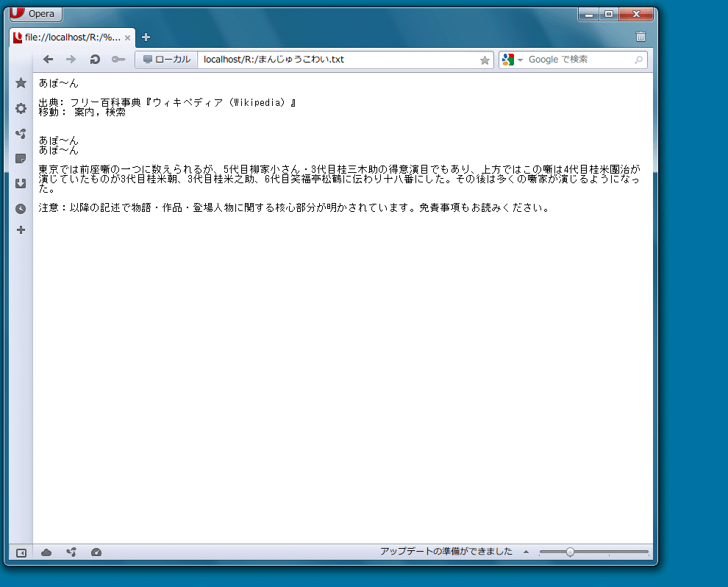Screen dimensions: 728x587
Task: Open the Opera menu button
Action: point(35,13)
